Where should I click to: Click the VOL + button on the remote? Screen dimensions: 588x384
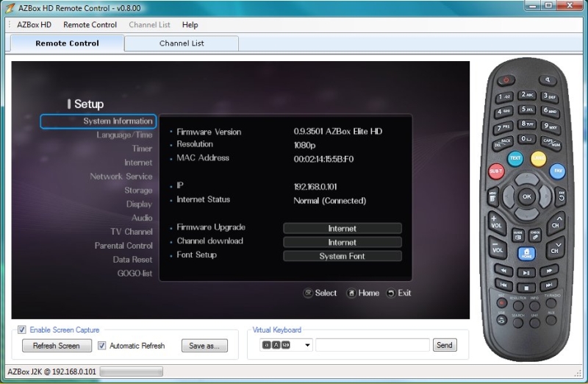[496, 222]
